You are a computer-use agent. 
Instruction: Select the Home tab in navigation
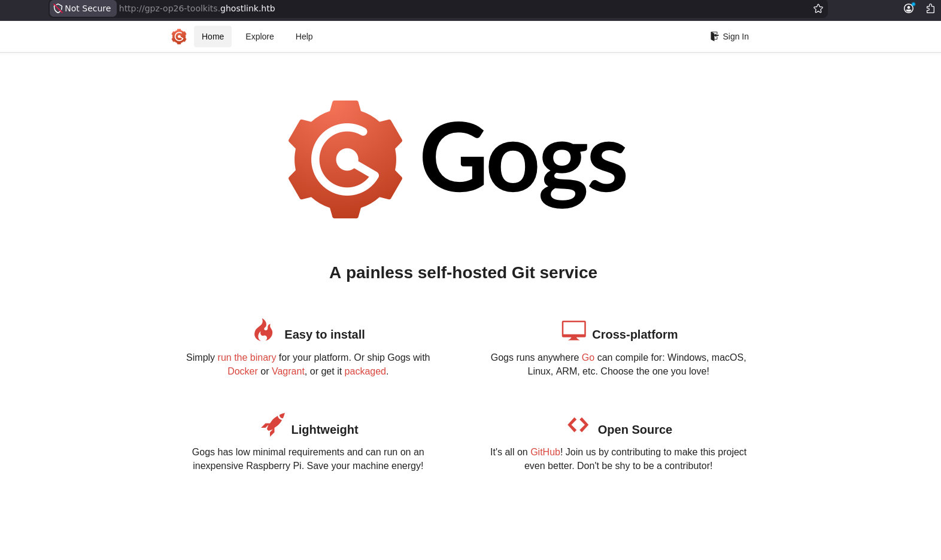(x=213, y=36)
